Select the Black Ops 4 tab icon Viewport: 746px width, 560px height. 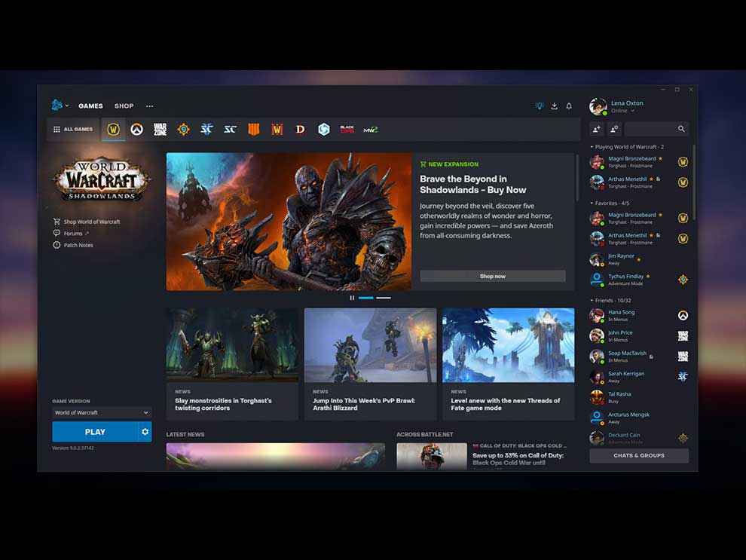(254, 130)
